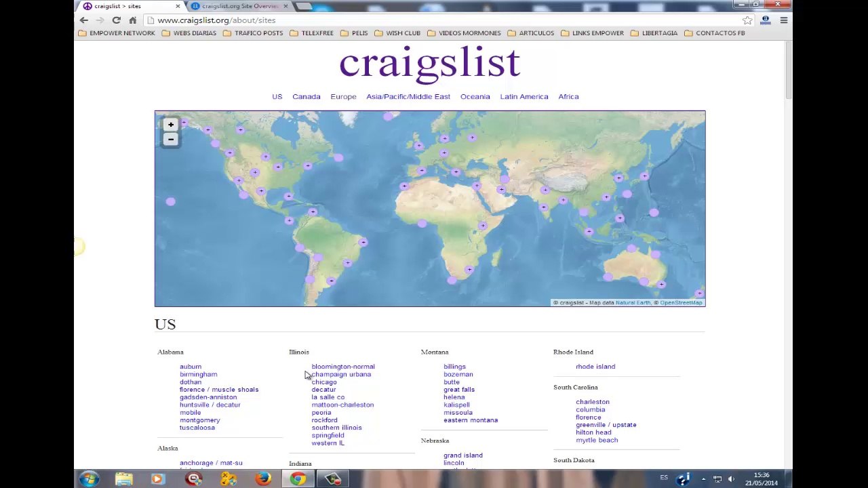Select the US region link

(x=277, y=97)
